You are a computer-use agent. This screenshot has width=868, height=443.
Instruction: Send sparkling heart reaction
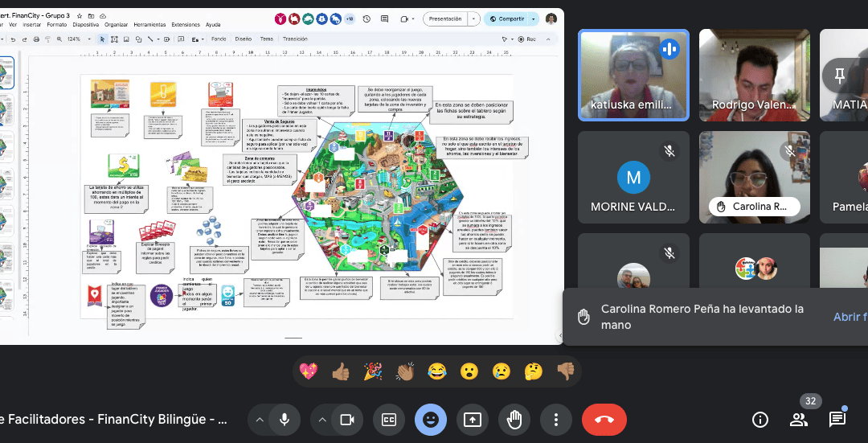[309, 371]
